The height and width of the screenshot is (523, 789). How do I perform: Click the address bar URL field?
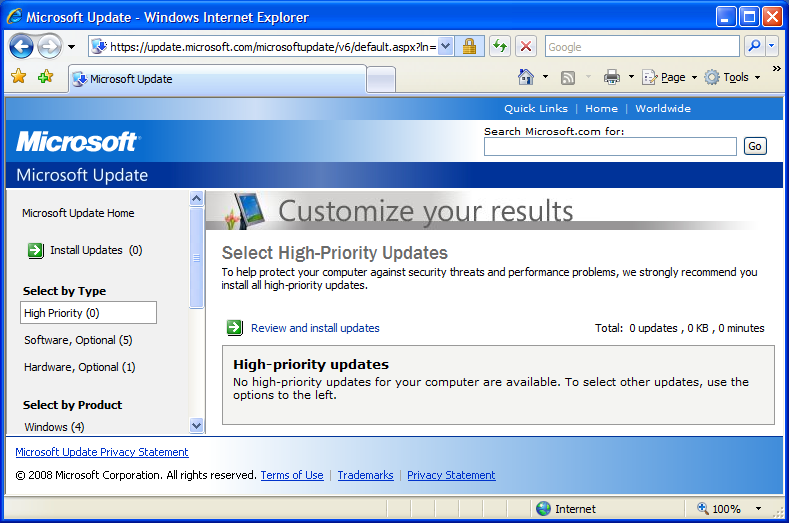click(x=264, y=47)
